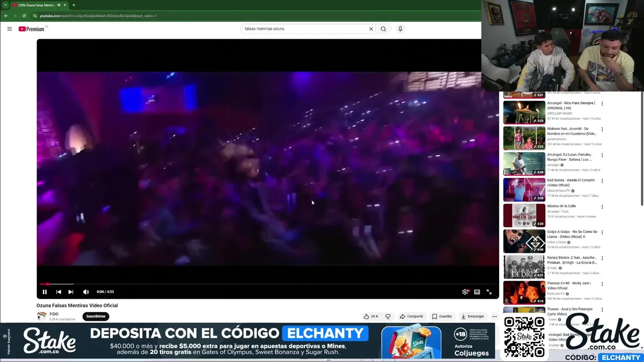Viewport: 644px width, 362px height.
Task: Click channel name 'NickyJamTV'
Action: tap(556, 294)
